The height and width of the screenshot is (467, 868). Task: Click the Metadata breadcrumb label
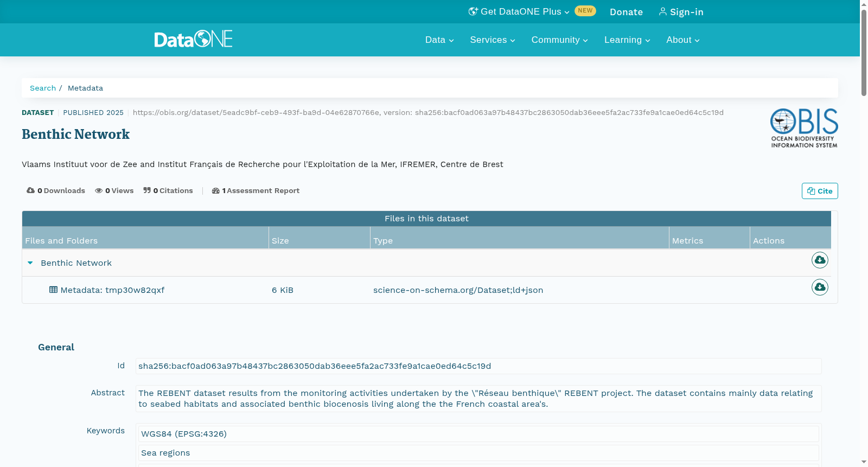[x=85, y=88]
